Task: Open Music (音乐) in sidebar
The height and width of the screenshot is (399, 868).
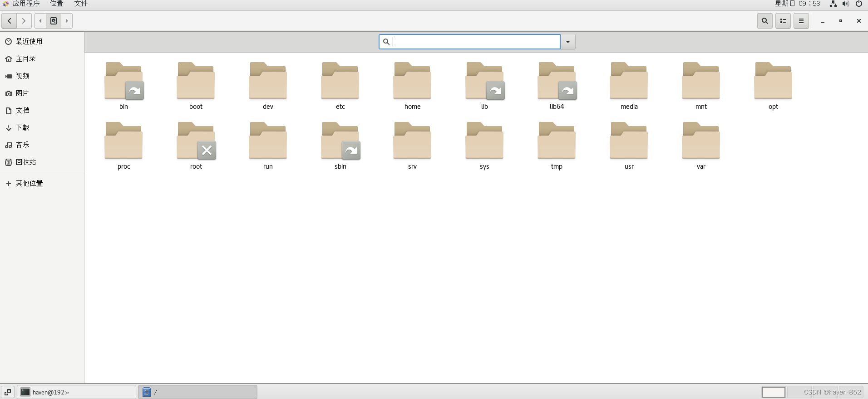Action: [x=42, y=145]
